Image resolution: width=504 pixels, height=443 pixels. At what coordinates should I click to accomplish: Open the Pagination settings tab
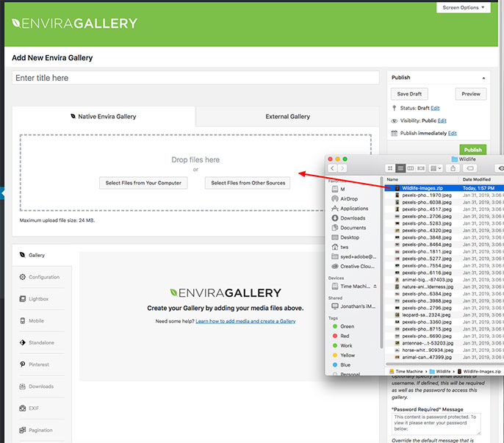42,430
